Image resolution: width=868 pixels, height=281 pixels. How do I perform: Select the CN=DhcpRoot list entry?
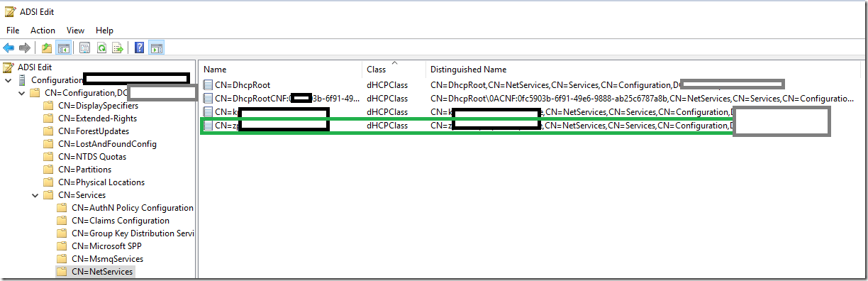(242, 84)
